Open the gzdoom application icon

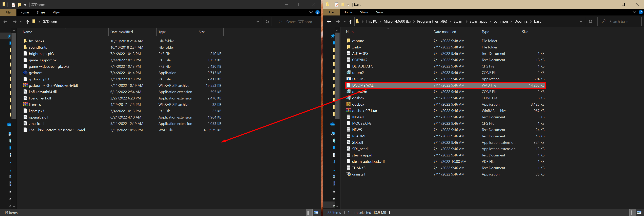click(x=25, y=73)
